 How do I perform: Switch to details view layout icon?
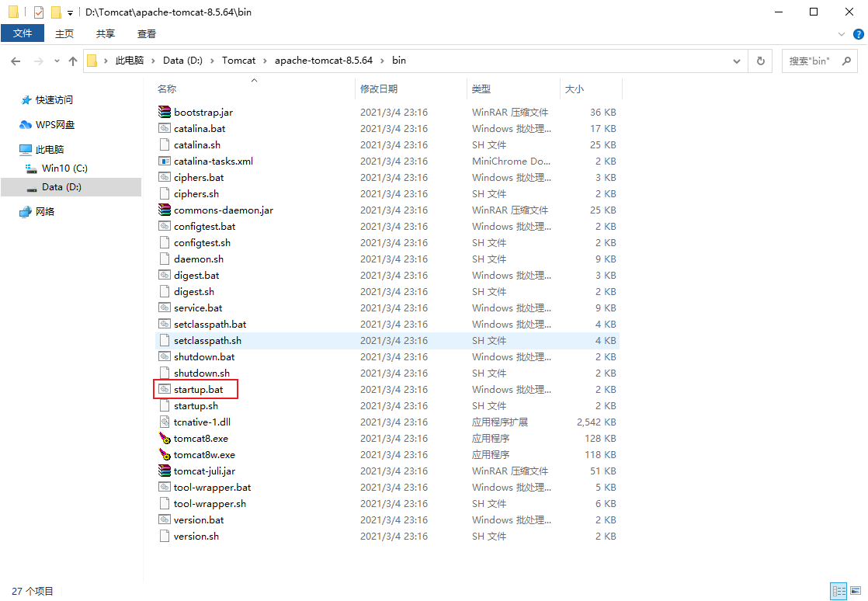tap(839, 590)
